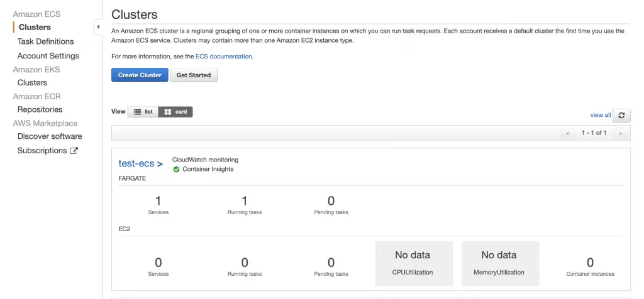Open Amazon ECS Clusters in sidebar
Viewport: 644px width, 299px height.
tap(35, 27)
